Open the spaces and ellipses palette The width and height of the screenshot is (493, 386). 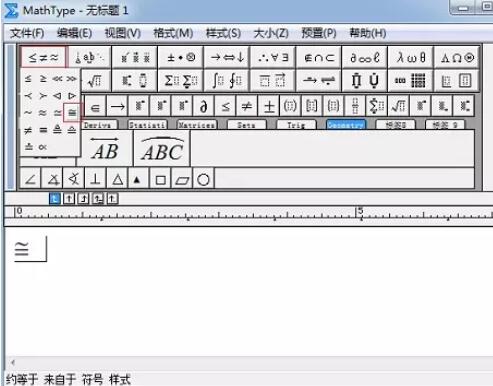[x=89, y=57]
